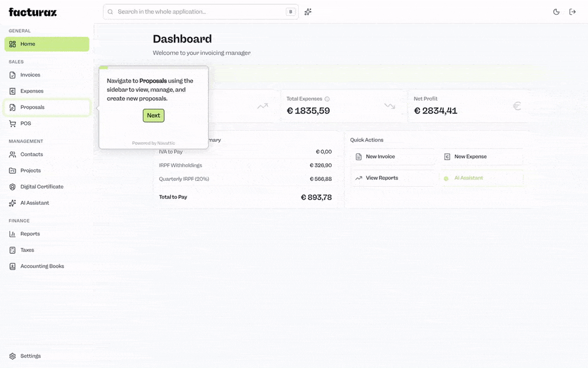Click the € 326,90 withholdings value
The width and height of the screenshot is (588, 368).
320,165
